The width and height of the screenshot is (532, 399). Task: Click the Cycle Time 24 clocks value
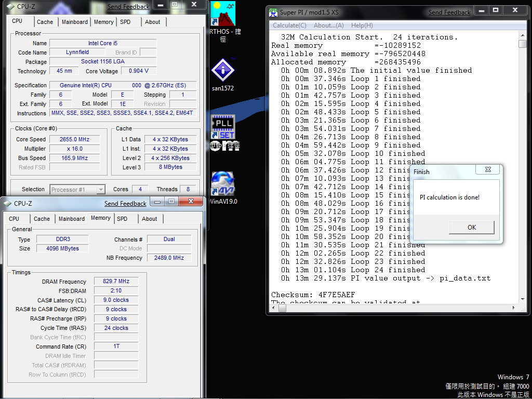tap(116, 328)
